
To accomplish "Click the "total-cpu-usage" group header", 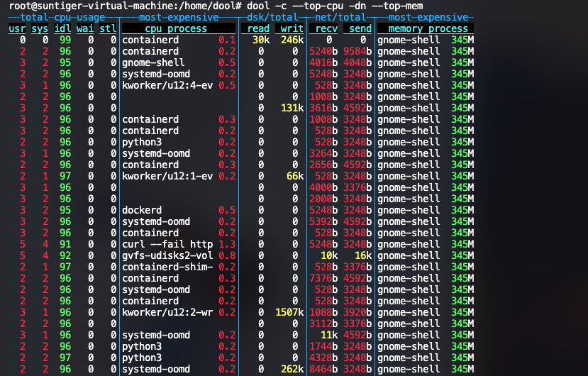I will tap(62, 17).
